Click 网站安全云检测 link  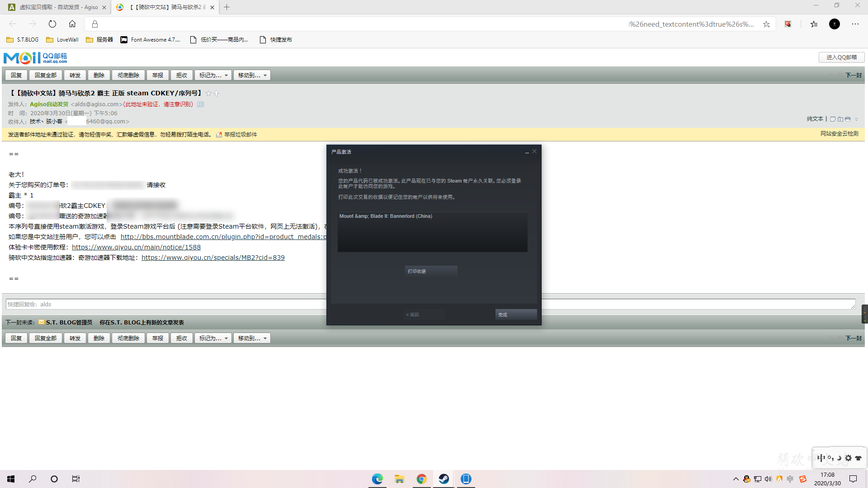pyautogui.click(x=839, y=134)
